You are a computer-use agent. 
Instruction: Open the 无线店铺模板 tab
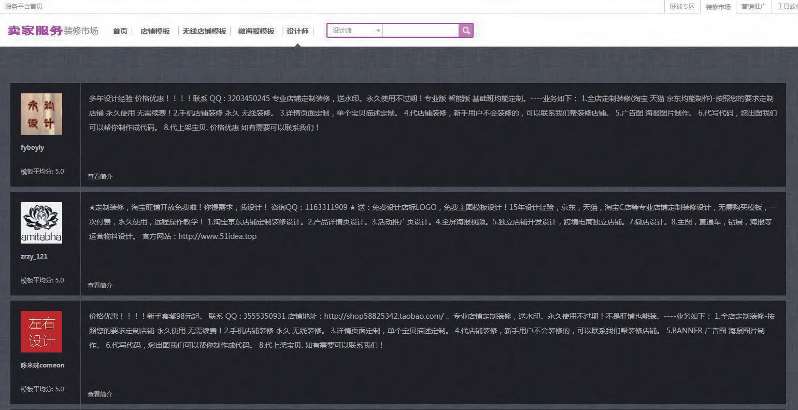(x=204, y=31)
